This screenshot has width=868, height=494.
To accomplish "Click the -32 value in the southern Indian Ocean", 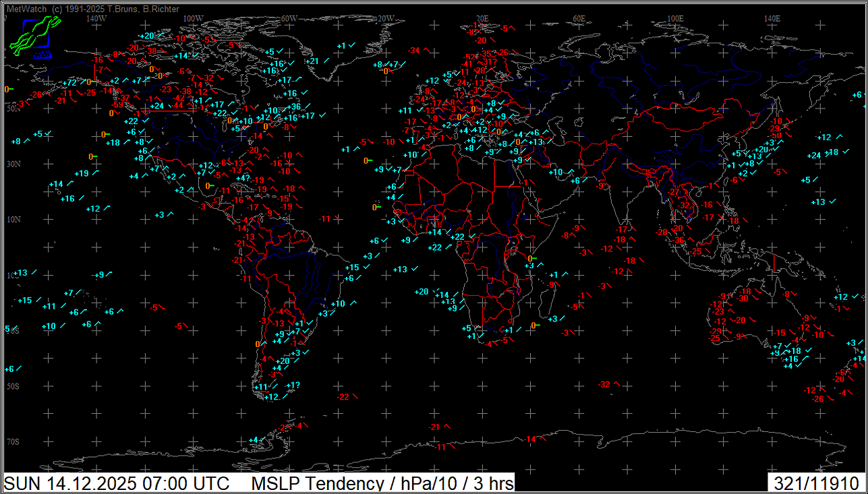I will 604,384.
